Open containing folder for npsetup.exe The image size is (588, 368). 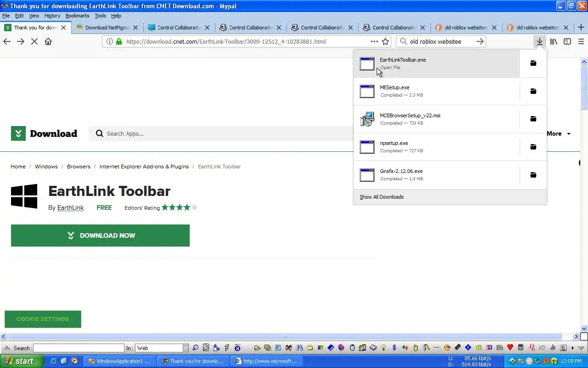tap(533, 147)
